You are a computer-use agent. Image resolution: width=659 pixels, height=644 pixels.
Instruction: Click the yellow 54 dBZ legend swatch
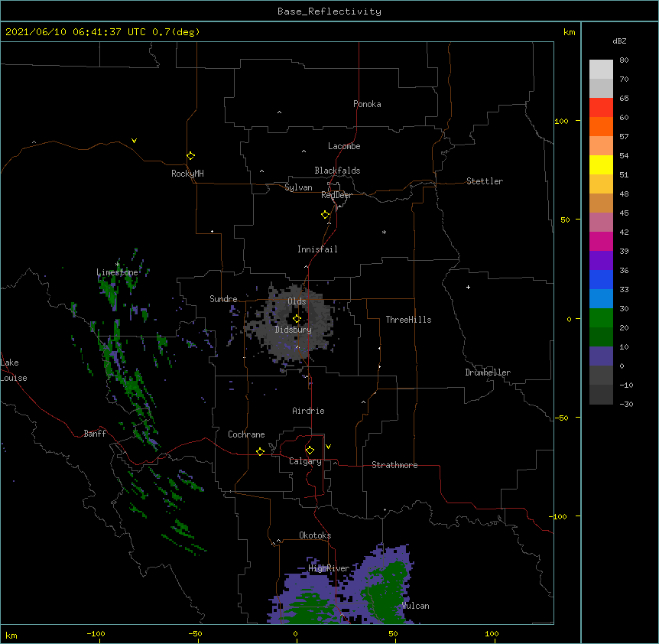(601, 164)
